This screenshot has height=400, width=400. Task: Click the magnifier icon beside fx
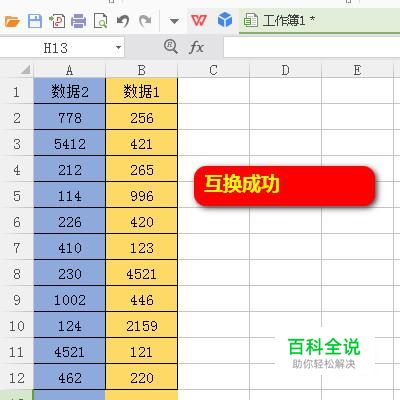171,47
